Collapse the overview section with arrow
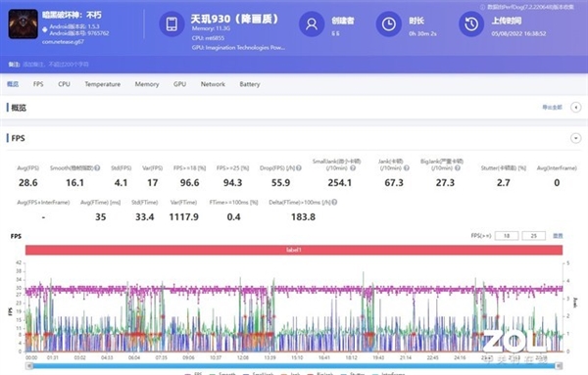The width and height of the screenshot is (588, 375). point(575,108)
